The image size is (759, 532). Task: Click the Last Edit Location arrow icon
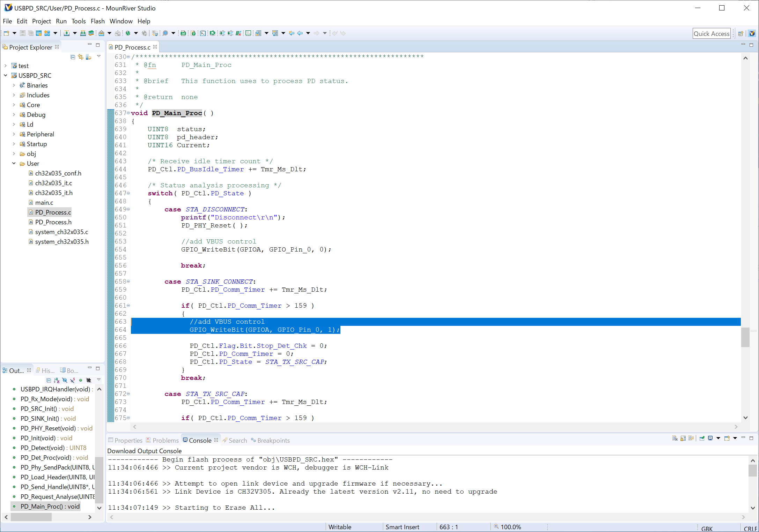(292, 33)
